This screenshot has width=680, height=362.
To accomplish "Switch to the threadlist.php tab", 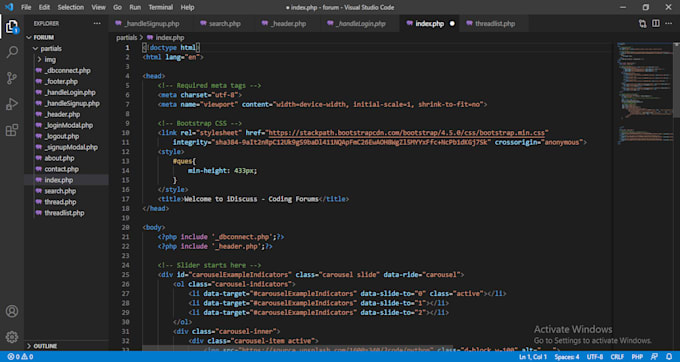I will [494, 23].
